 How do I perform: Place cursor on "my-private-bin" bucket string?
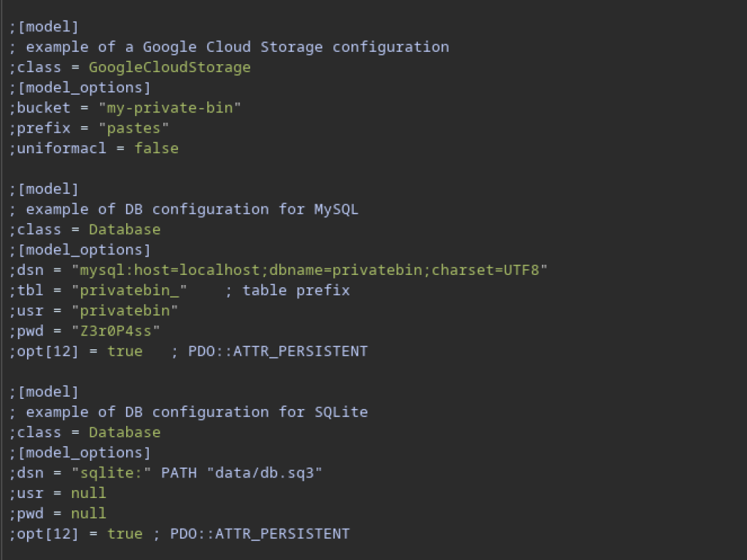point(169,108)
